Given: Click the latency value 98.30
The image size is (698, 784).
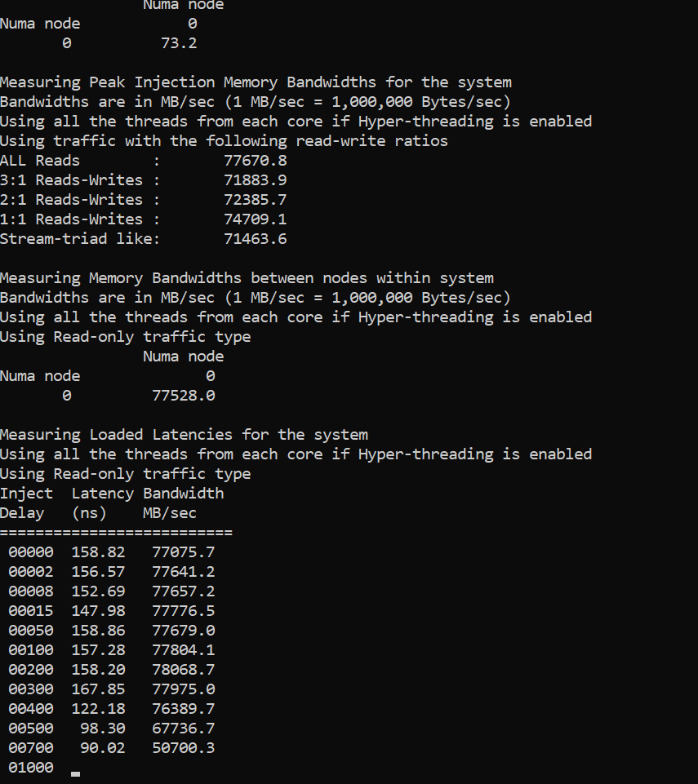Looking at the screenshot, I should 103,728.
